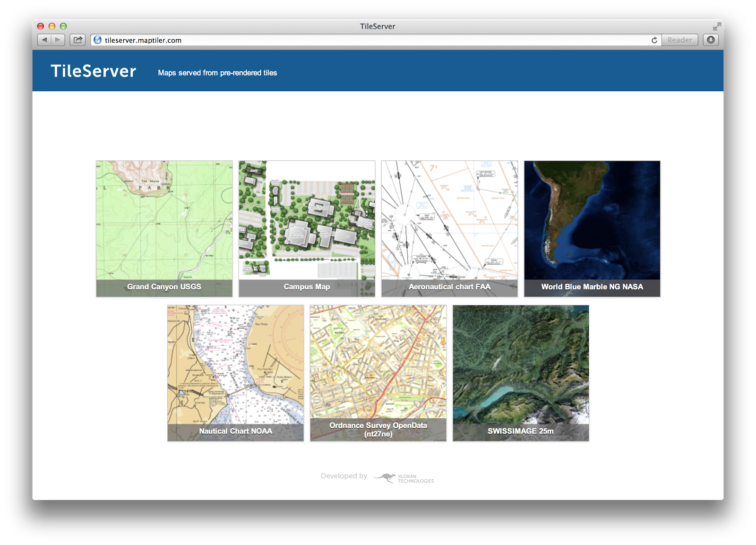Click the Reader button in the toolbar
The image size is (756, 545).
pyautogui.click(x=679, y=40)
